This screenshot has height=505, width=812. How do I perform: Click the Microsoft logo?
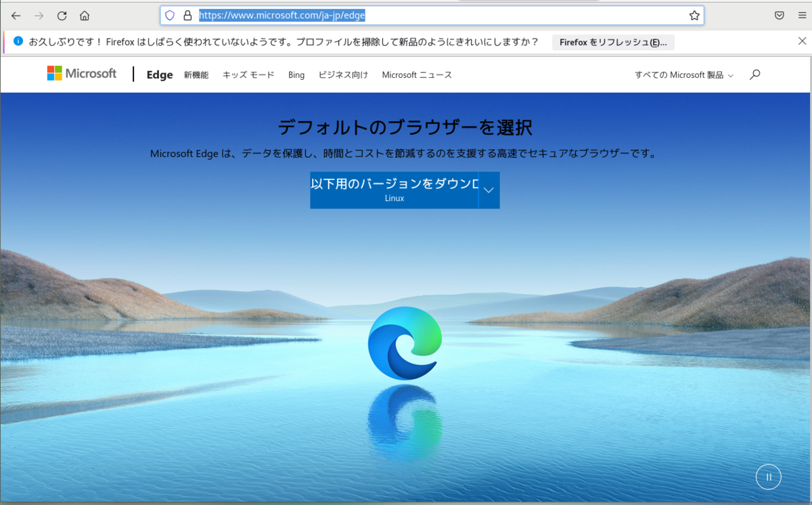click(x=82, y=74)
